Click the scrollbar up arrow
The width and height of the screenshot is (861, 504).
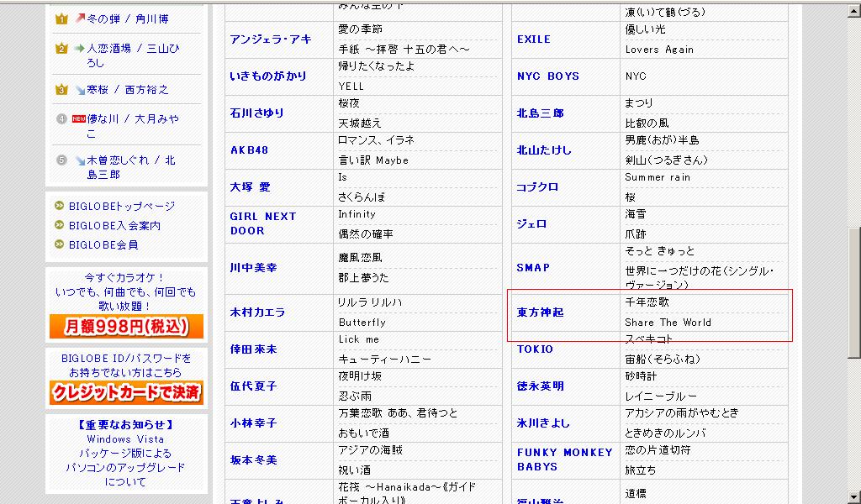854,10
